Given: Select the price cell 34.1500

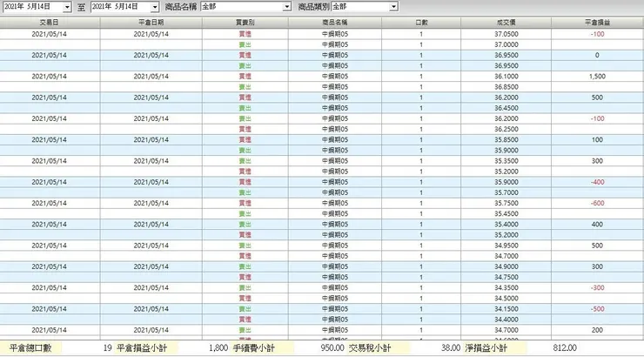Looking at the screenshot, I should (x=506, y=309).
